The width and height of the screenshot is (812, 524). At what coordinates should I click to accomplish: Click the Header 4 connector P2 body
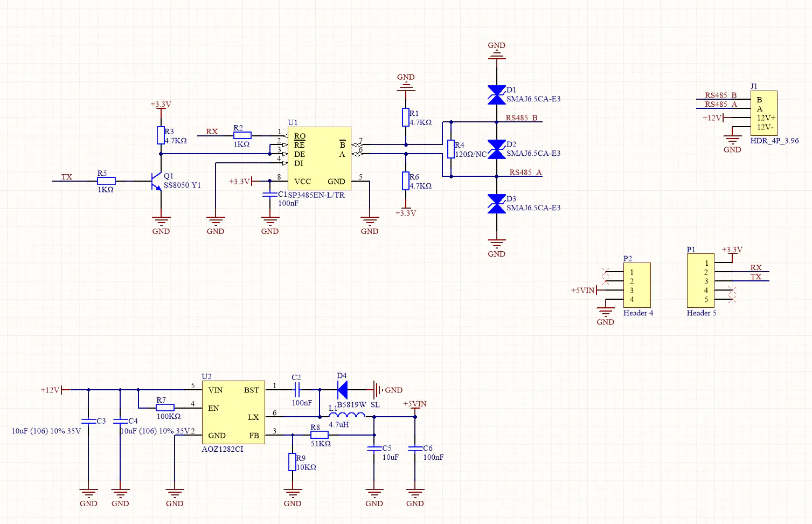(x=637, y=286)
